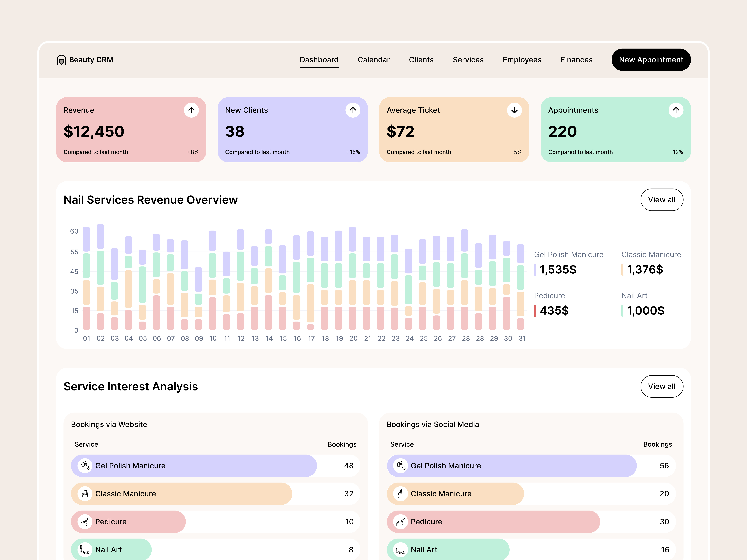Click the Social Media Pedicure bar
This screenshot has width=747, height=560.
coord(493,522)
